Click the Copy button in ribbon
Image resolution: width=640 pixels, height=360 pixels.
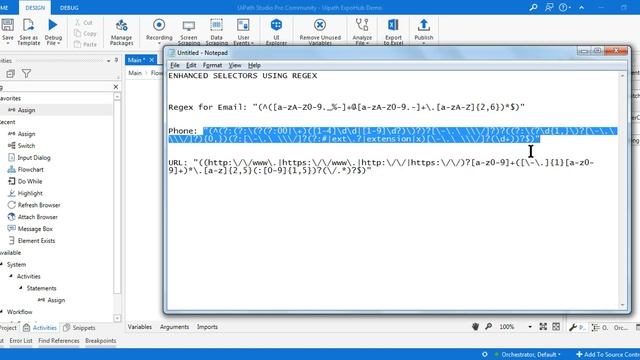[85, 33]
